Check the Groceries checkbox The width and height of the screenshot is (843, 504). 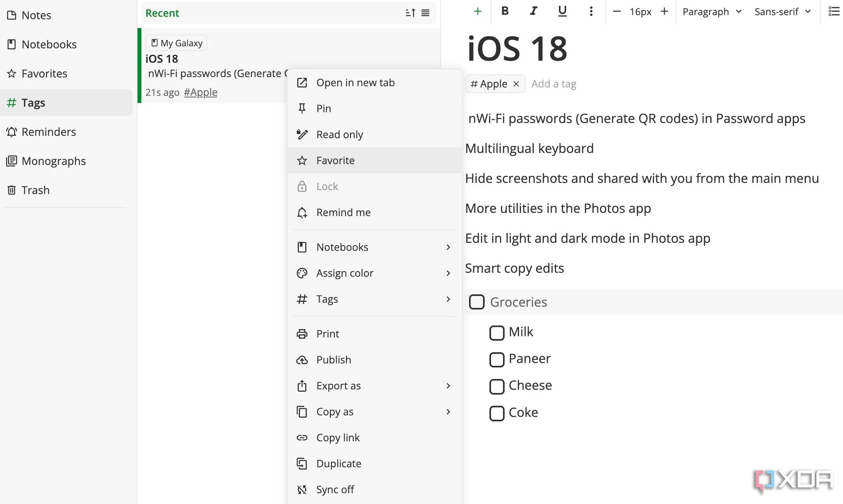477,302
